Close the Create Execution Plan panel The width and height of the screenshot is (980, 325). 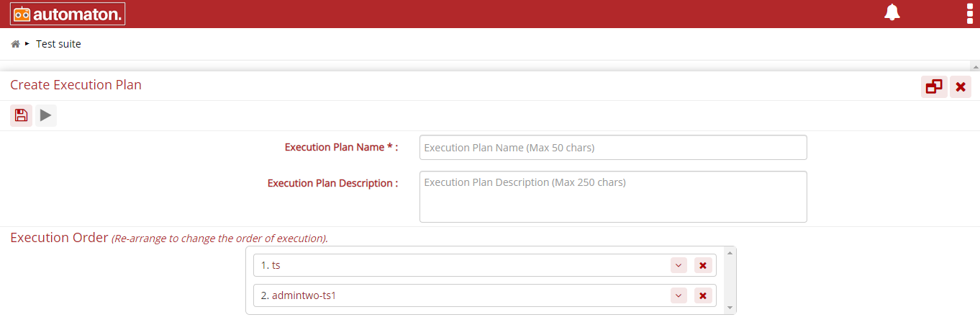[x=961, y=86]
